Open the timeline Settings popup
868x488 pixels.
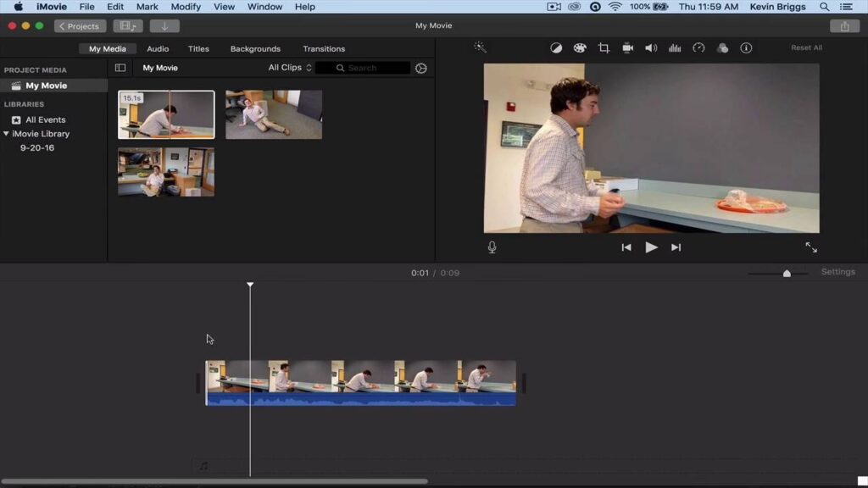[837, 272]
